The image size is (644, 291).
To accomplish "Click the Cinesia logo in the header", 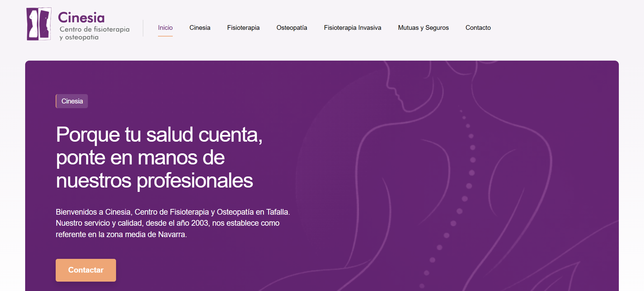I will tap(78, 25).
